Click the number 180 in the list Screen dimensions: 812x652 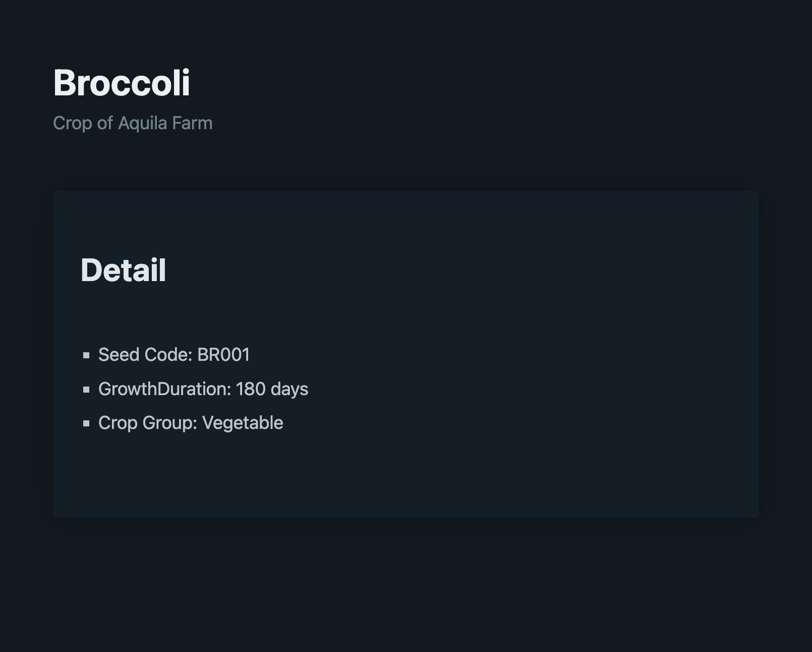pos(251,389)
